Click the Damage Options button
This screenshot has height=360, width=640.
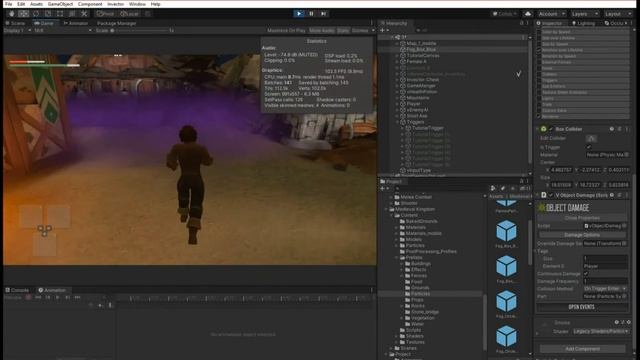coord(582,235)
